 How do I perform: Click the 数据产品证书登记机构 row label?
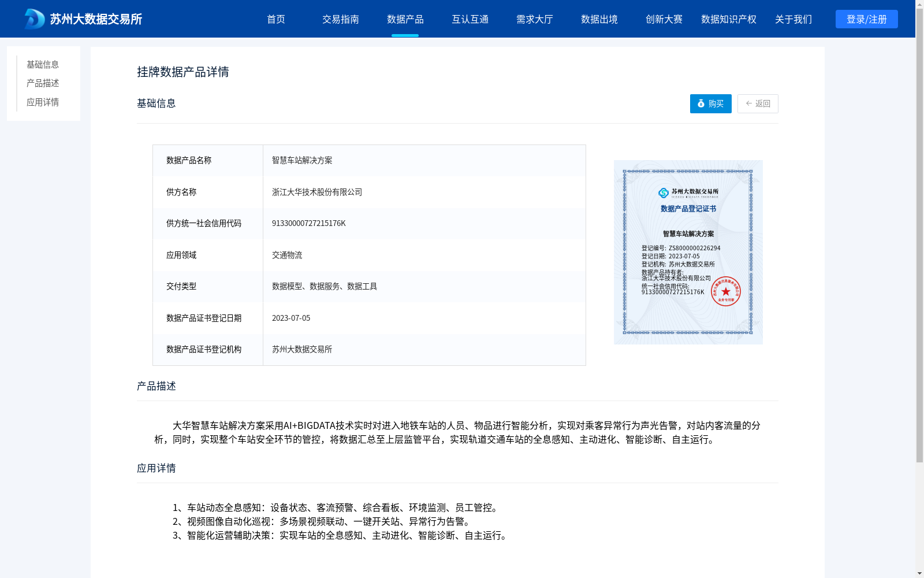tap(204, 349)
